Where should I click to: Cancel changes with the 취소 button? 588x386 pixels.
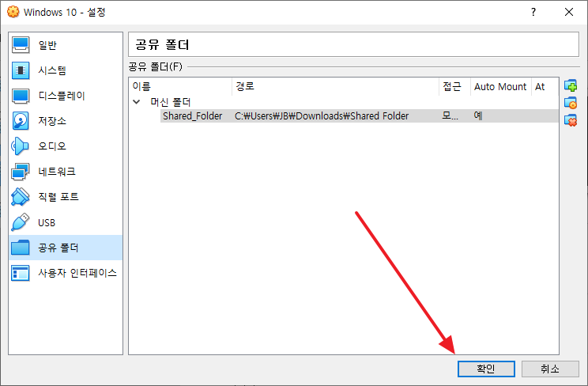click(550, 369)
